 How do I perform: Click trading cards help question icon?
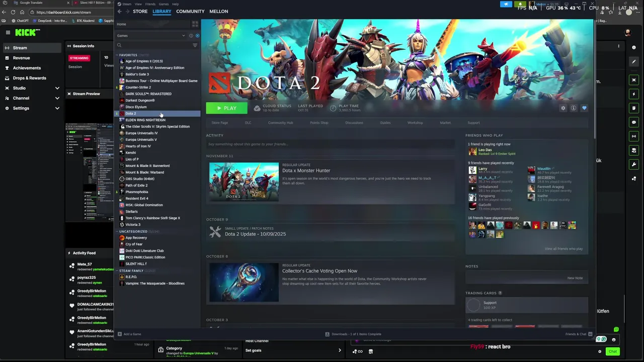[x=500, y=293]
